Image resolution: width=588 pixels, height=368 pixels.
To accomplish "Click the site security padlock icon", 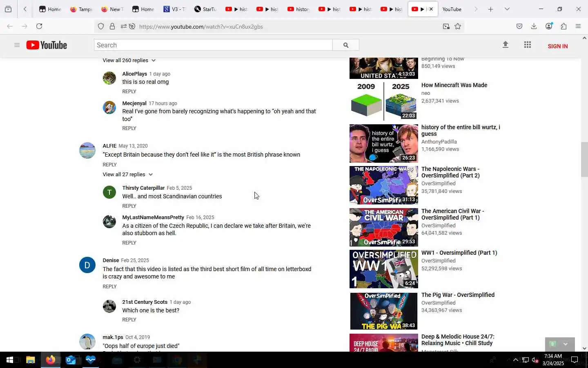I will 112,27.
